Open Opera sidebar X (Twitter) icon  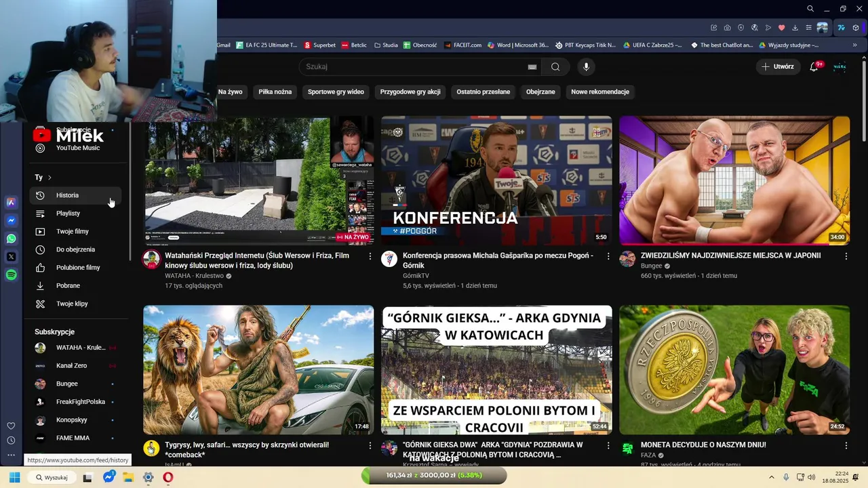[x=11, y=257]
